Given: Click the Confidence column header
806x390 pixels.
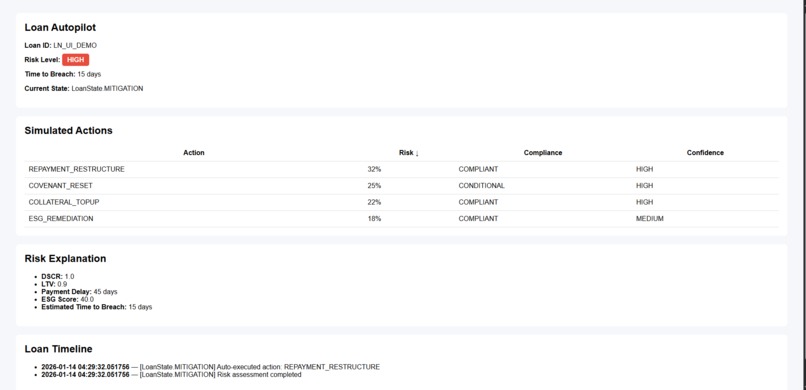Looking at the screenshot, I should click(x=705, y=153).
